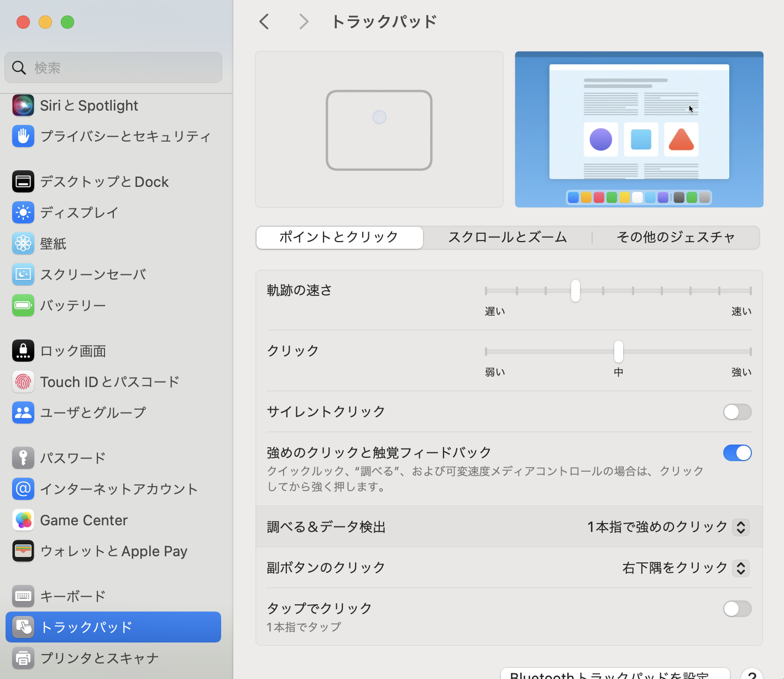784x679 pixels.
Task: Switch to スクロールとズーム tab
Action: click(x=507, y=237)
